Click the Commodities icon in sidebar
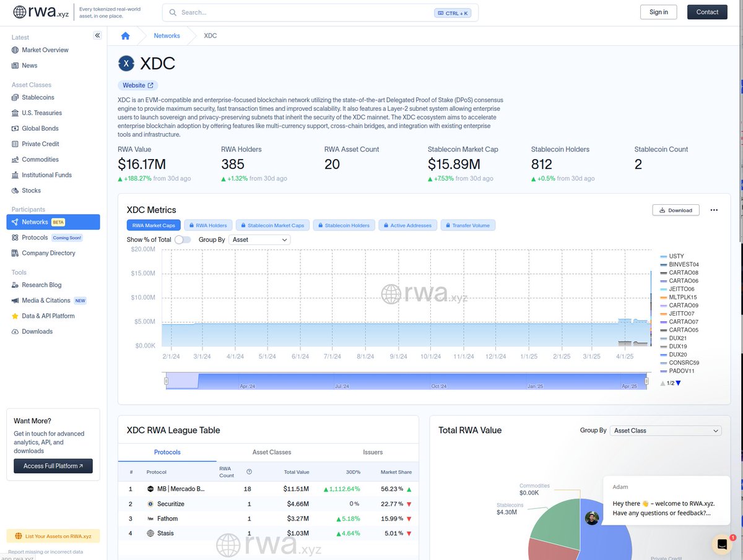 (15, 160)
